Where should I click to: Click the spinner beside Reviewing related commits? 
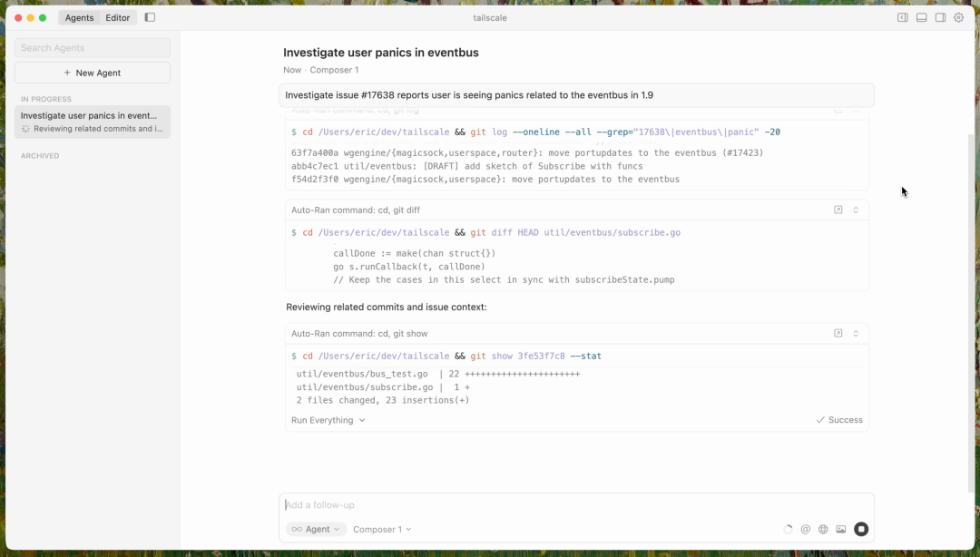[25, 129]
